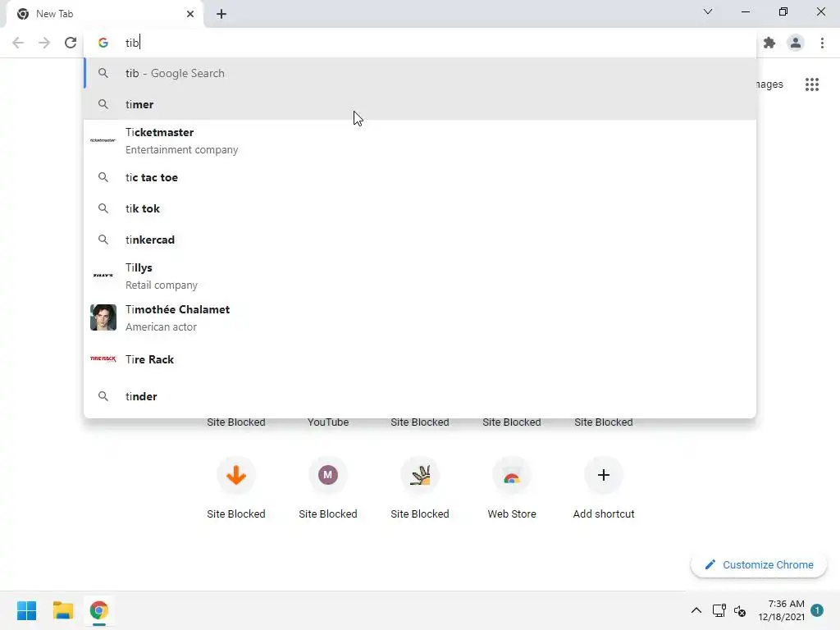Click the muted volume tray icon
Viewport: 840px width, 630px height.
point(740,610)
